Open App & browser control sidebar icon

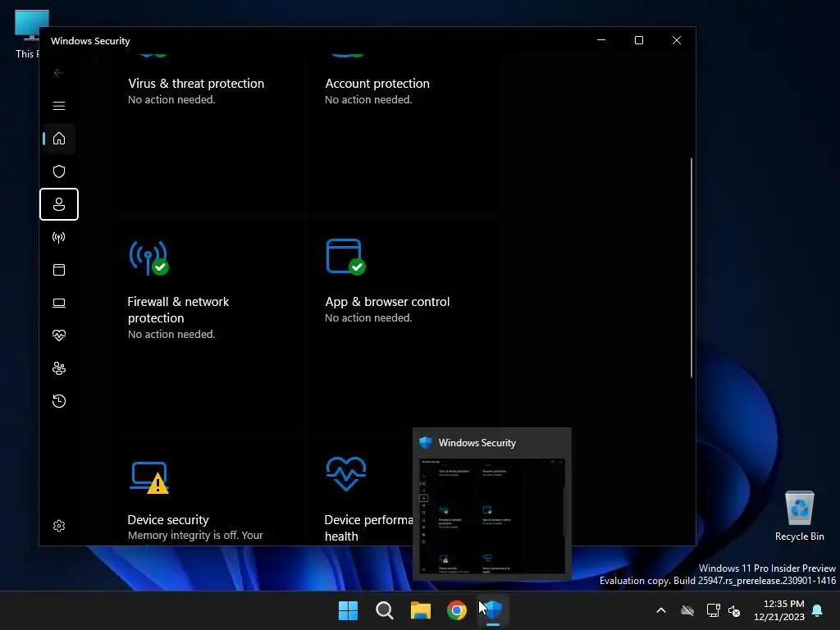tap(59, 270)
